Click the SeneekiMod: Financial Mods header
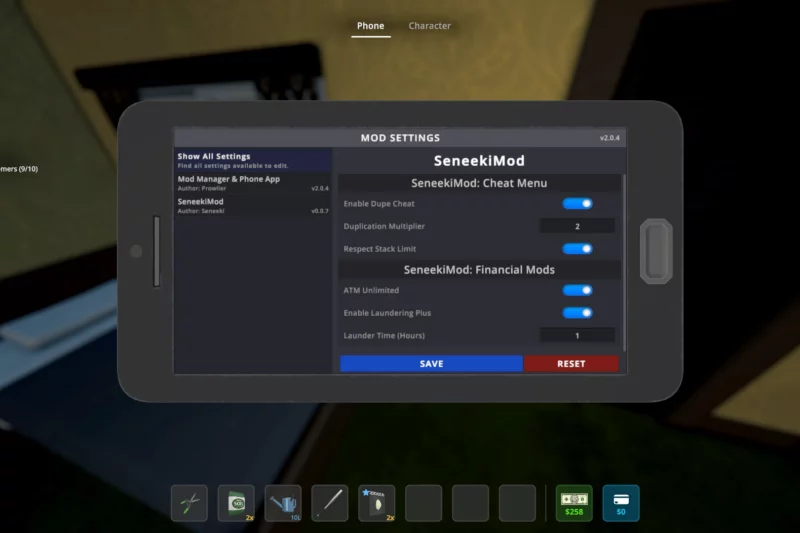 (x=479, y=270)
